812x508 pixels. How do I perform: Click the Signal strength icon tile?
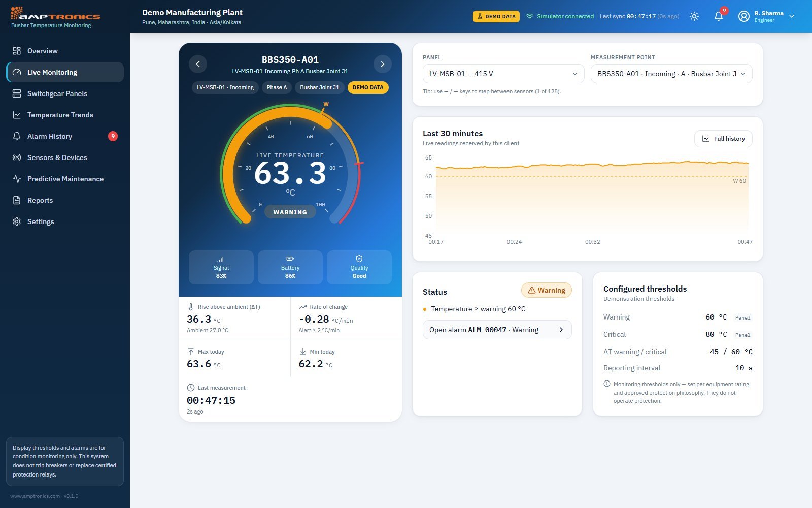pos(221,267)
